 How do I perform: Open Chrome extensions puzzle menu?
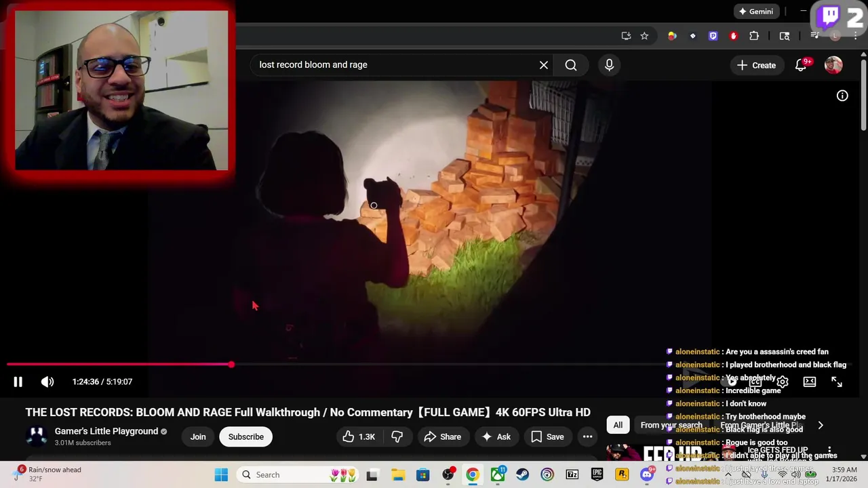click(754, 36)
